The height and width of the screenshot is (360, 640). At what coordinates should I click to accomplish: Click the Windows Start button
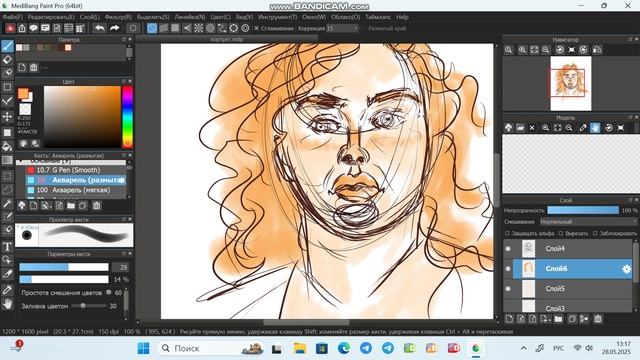pos(144,348)
